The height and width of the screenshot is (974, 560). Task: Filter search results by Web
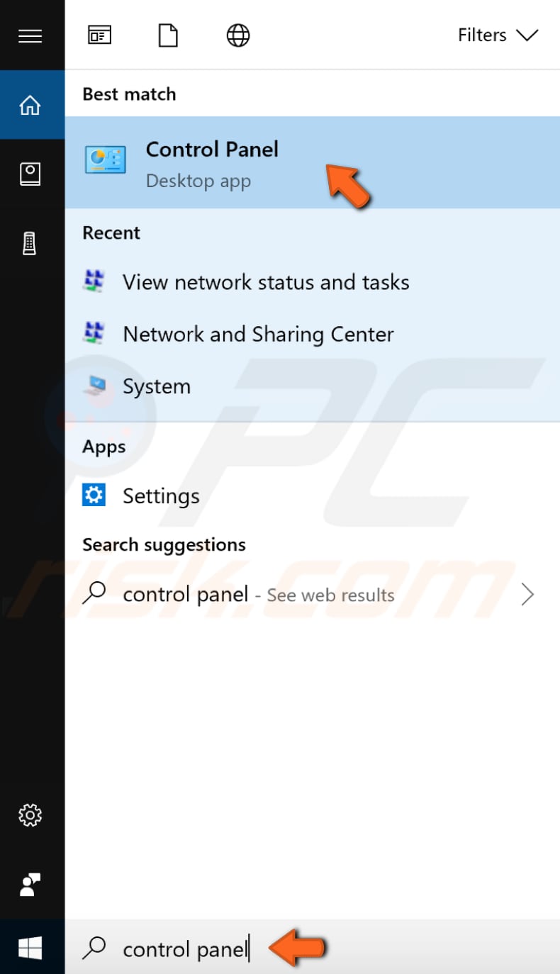pos(237,34)
